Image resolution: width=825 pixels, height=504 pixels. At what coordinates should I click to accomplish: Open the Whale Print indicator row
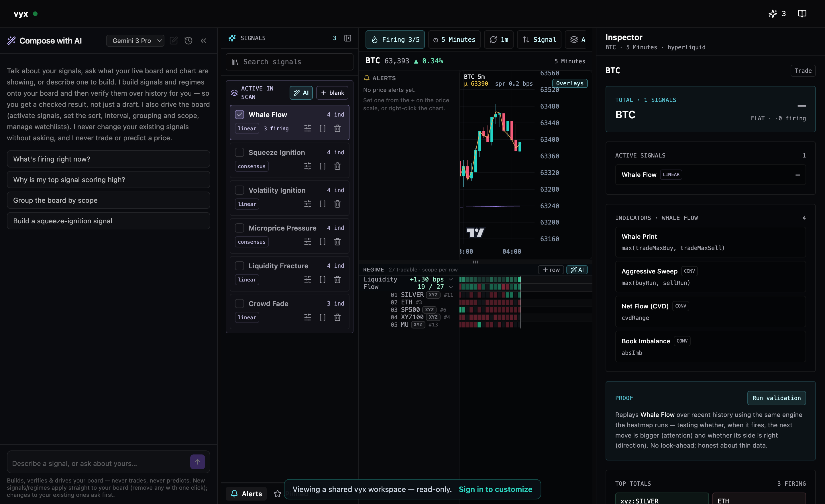click(710, 242)
